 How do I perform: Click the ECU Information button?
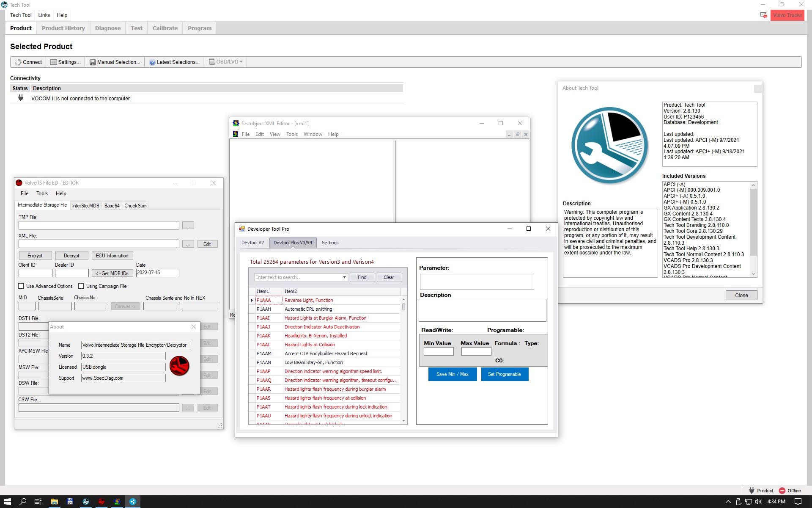pos(112,256)
